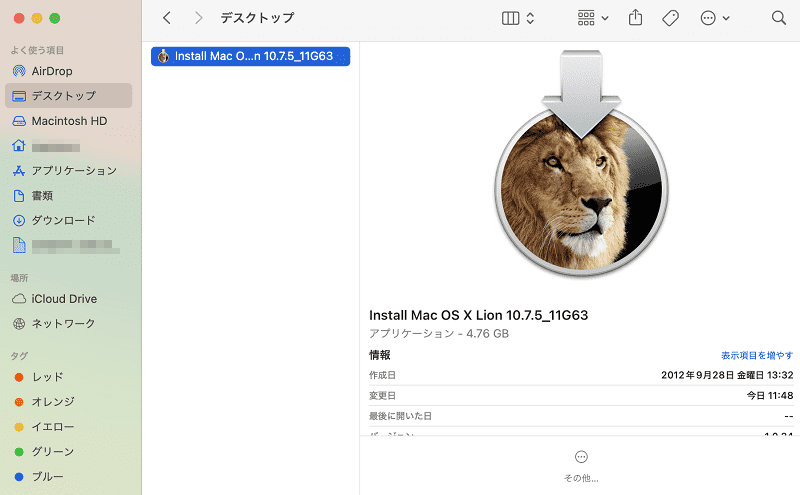Screen dimensions: 800x495
Task: Zoom the window with green button
Action: click(55, 18)
